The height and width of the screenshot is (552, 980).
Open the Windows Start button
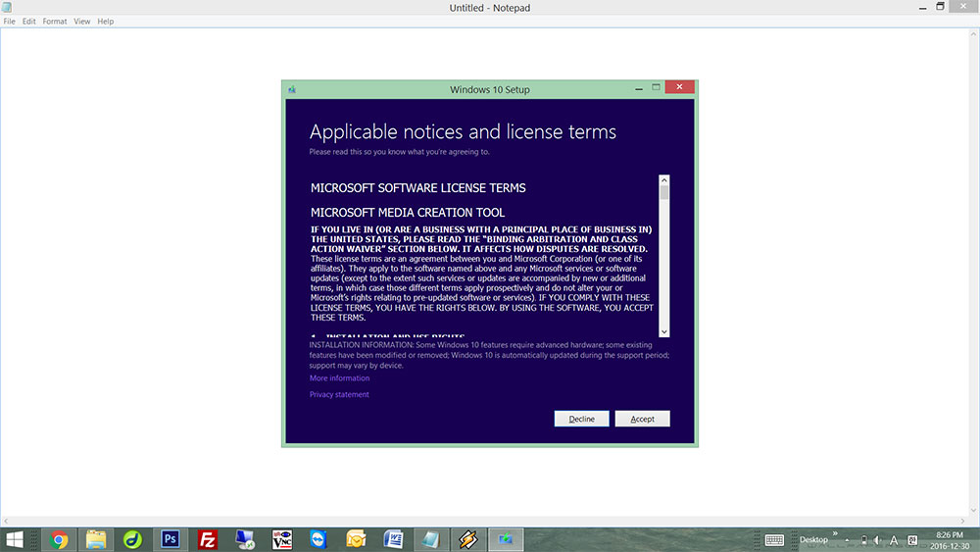pos(14,539)
